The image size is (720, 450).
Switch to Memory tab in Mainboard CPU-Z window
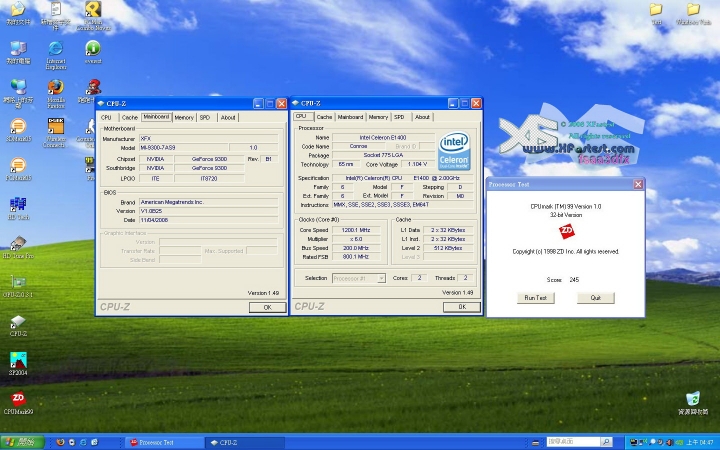(184, 118)
